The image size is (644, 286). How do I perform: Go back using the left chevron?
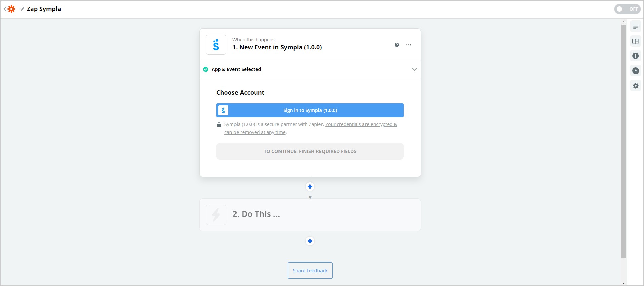point(5,9)
